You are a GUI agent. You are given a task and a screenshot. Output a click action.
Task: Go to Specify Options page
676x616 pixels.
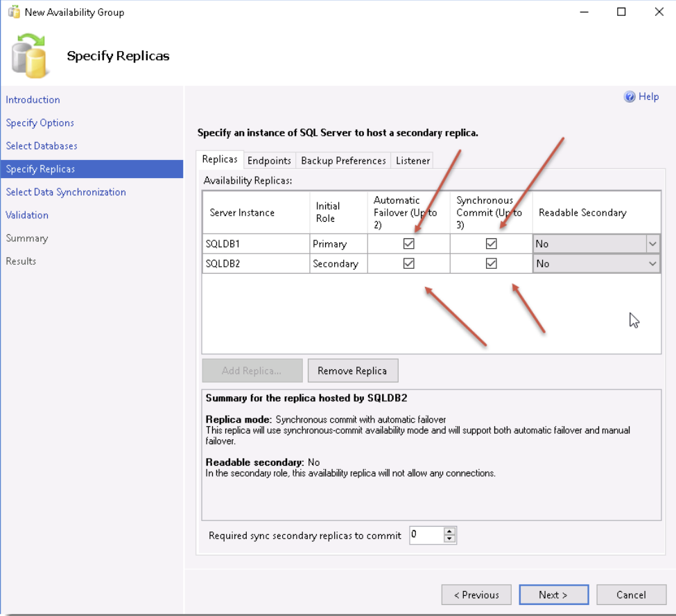pyautogui.click(x=40, y=123)
